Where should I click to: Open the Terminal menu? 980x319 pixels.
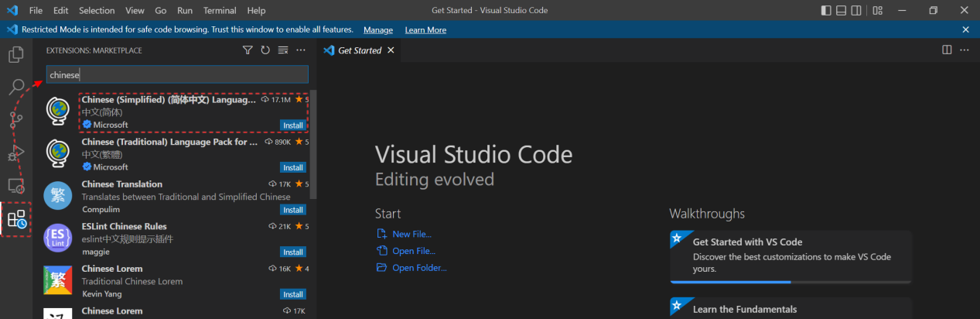click(220, 11)
